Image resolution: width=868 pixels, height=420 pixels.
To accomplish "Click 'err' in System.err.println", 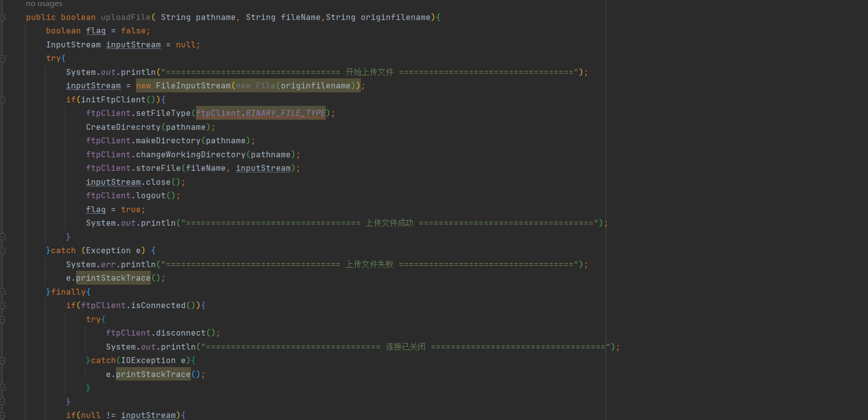I will pyautogui.click(x=108, y=265).
